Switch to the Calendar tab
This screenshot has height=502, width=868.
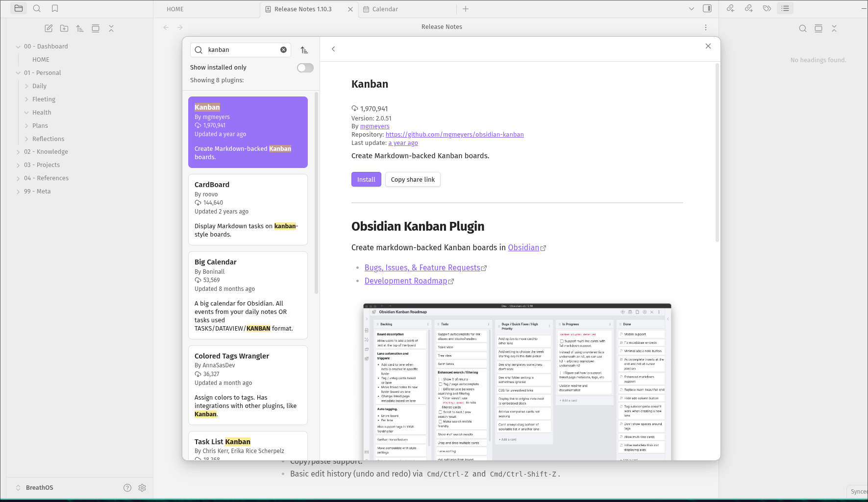[385, 9]
